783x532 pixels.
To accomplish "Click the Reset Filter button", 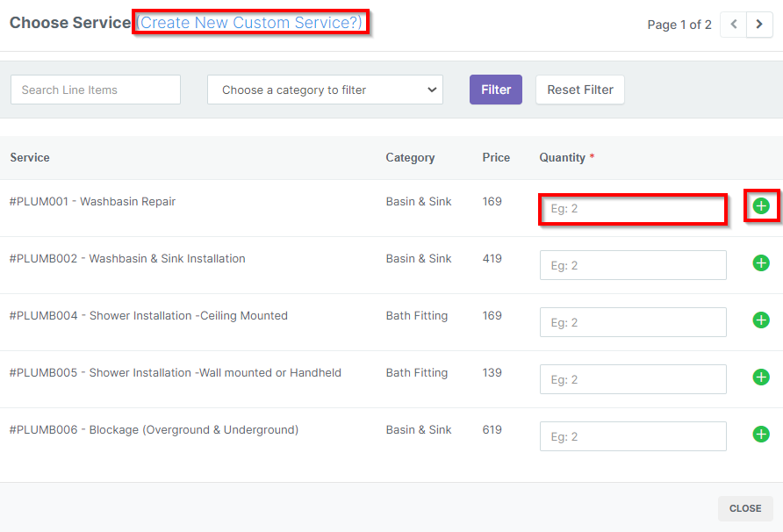I will [580, 90].
